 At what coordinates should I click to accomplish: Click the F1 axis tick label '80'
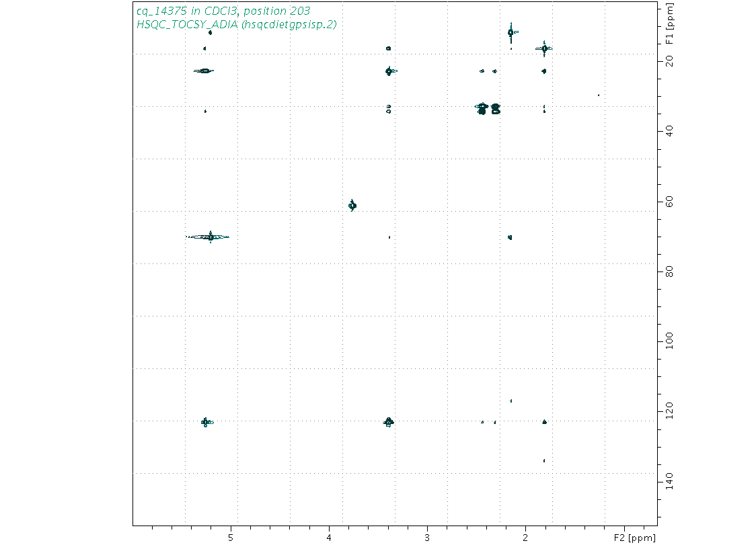(x=670, y=271)
